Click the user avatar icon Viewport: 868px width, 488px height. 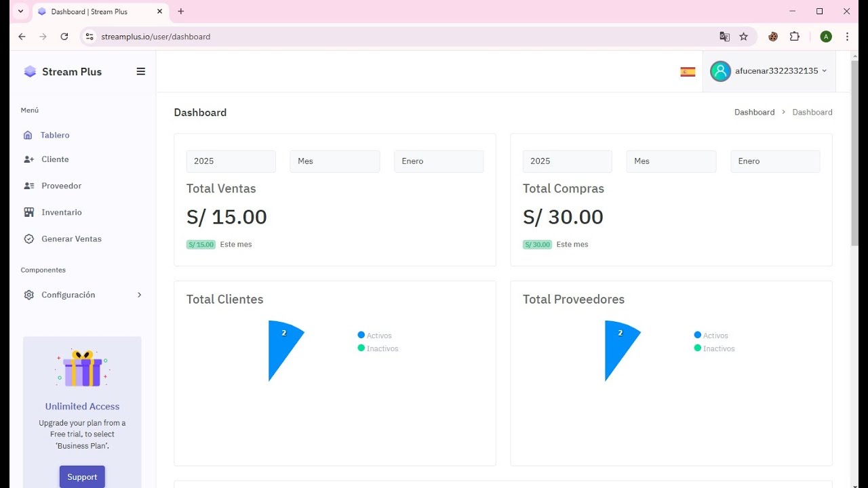(720, 71)
